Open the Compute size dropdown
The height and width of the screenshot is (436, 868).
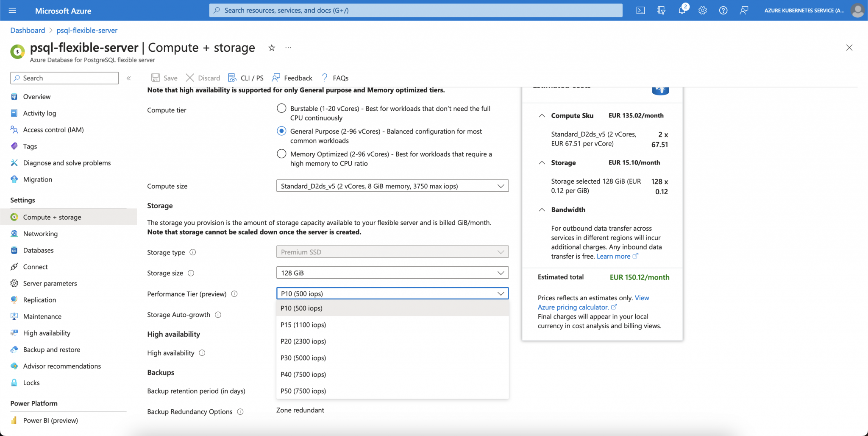(x=392, y=186)
